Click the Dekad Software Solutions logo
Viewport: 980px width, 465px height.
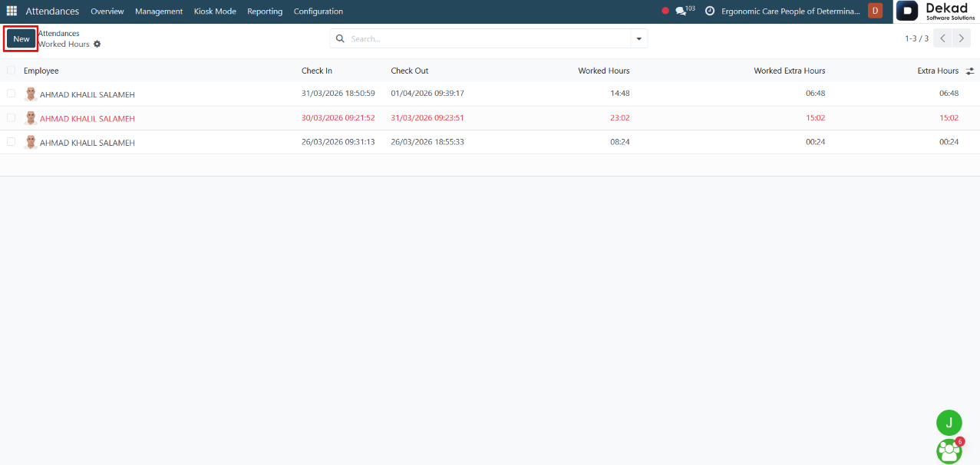[935, 11]
